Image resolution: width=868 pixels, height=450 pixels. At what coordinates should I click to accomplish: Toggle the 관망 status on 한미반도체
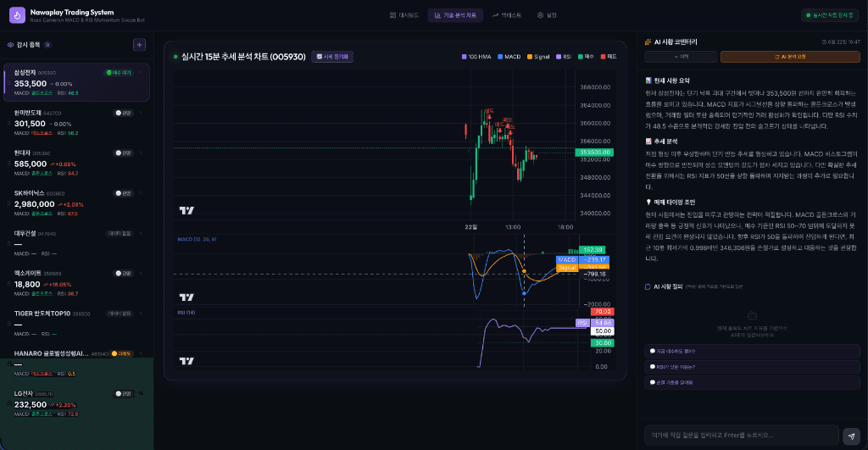(124, 113)
